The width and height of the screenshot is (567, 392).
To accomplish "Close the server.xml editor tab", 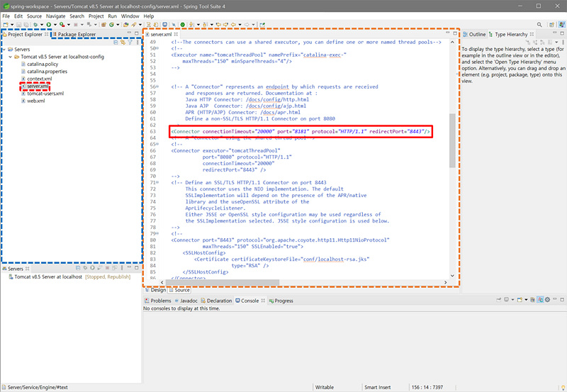I will pyautogui.click(x=176, y=34).
